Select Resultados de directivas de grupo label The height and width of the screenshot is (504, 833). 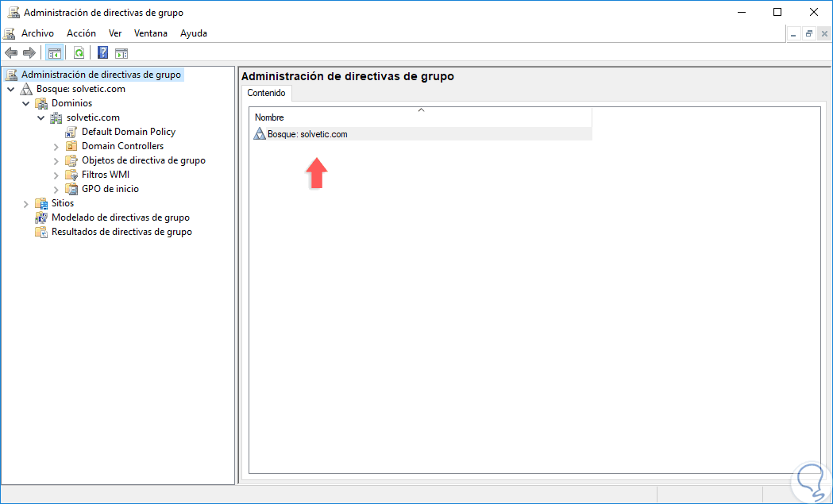[121, 232]
